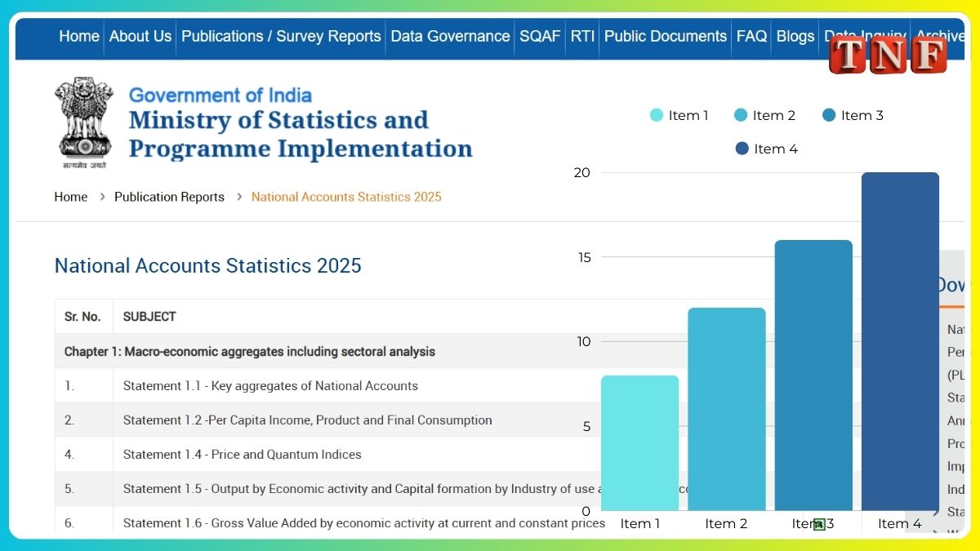
Task: Select the Item 1 chart bar
Action: click(639, 443)
